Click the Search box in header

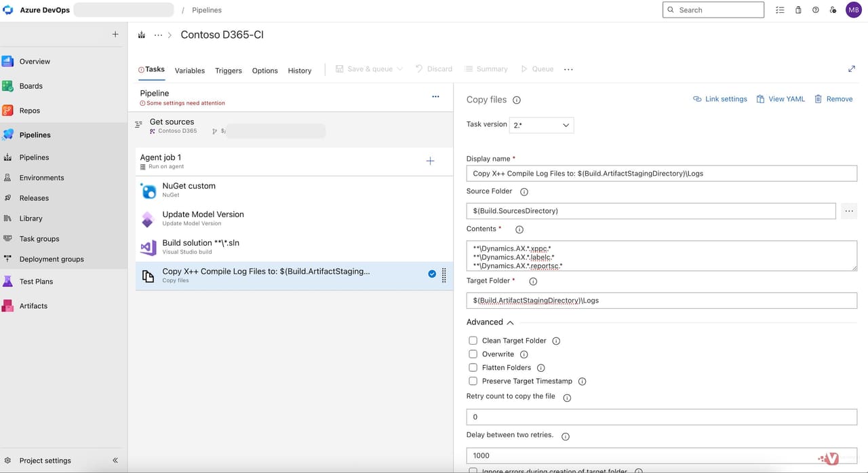713,10
